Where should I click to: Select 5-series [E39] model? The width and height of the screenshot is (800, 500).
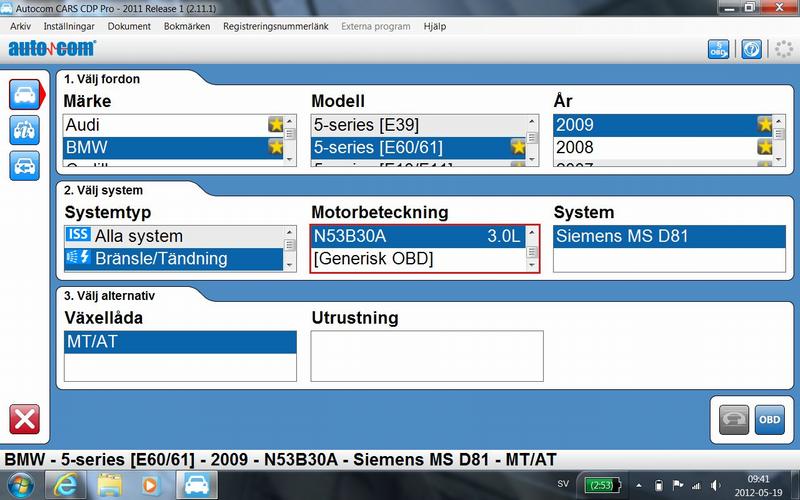click(x=365, y=125)
